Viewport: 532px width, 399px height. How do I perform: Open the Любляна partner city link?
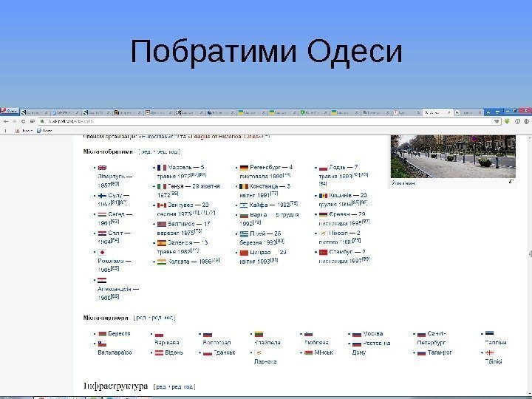(316, 343)
